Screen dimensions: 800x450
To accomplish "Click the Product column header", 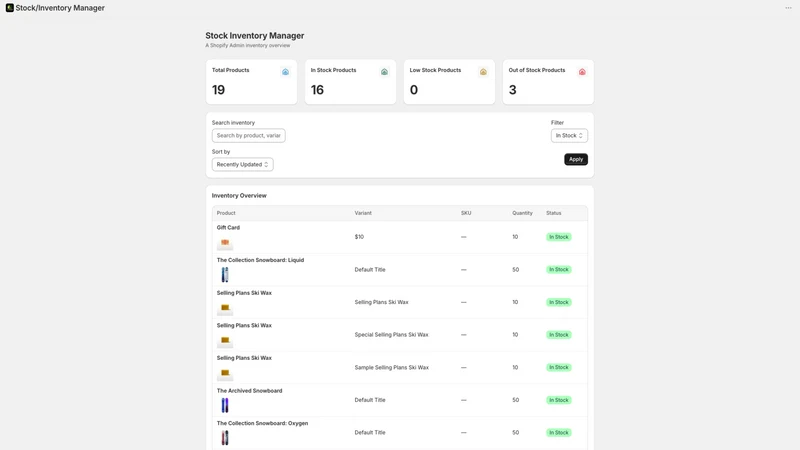I will tap(226, 213).
